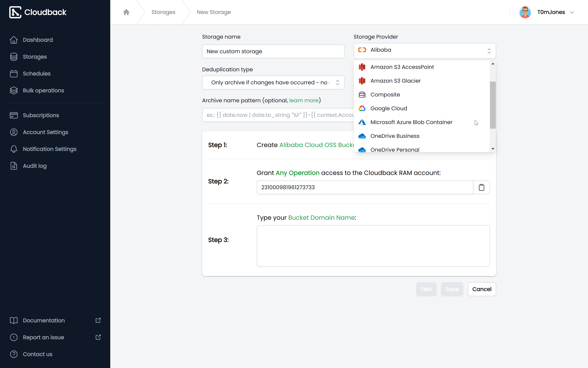The width and height of the screenshot is (588, 368).
Task: Open the Bucket Domain Name link
Action: pos(321,218)
